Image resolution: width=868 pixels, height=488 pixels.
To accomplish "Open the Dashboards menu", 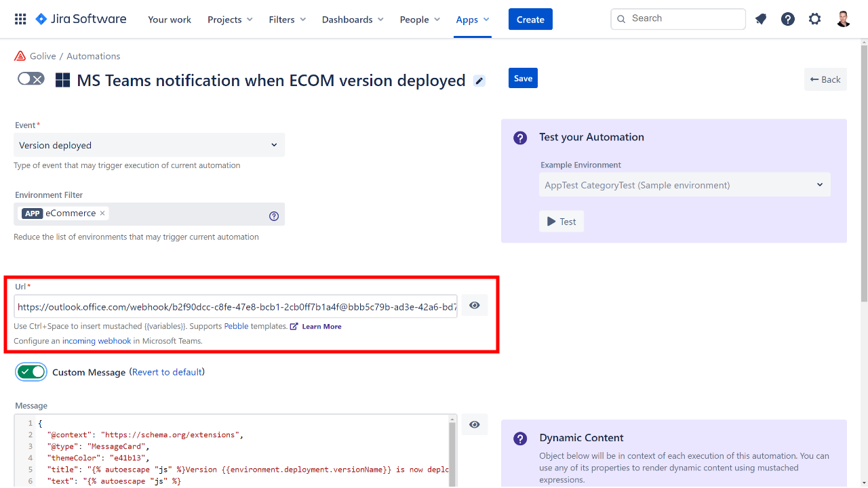I will 352,20.
